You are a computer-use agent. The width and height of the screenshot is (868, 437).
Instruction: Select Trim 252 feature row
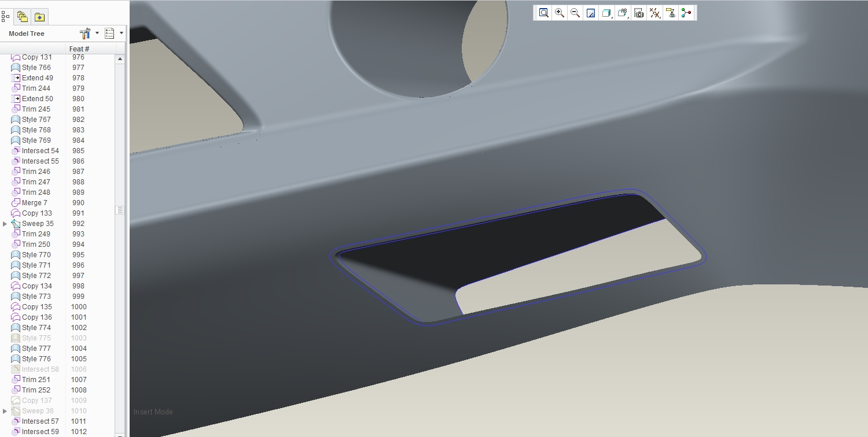click(36, 390)
